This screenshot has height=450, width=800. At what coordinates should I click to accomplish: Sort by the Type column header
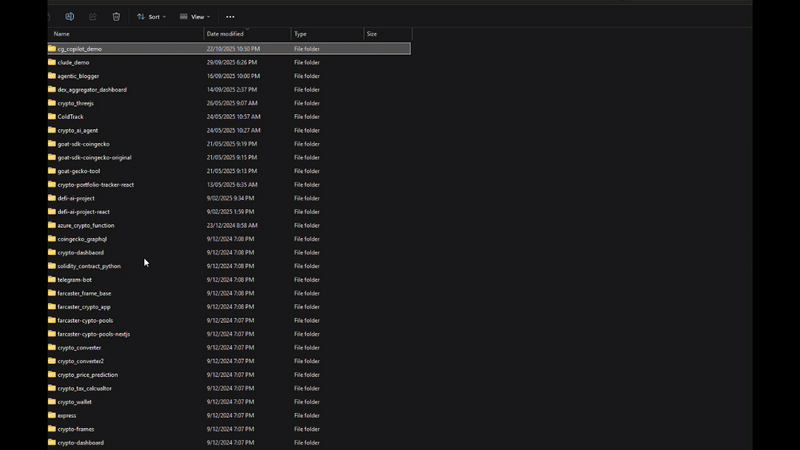[301, 34]
